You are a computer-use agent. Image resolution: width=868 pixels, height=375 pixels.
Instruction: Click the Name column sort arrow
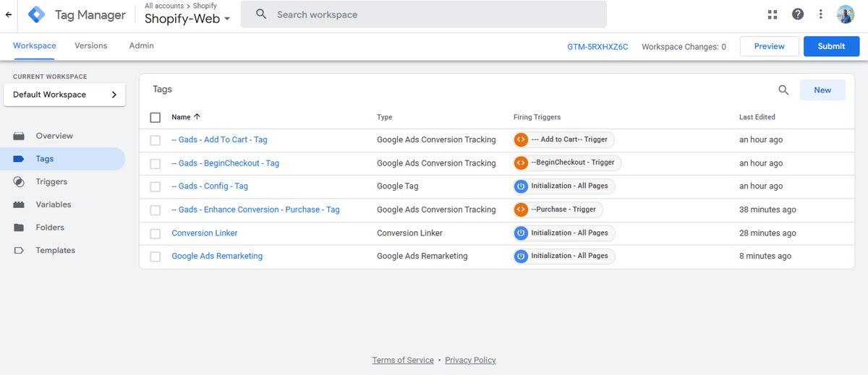(x=197, y=116)
